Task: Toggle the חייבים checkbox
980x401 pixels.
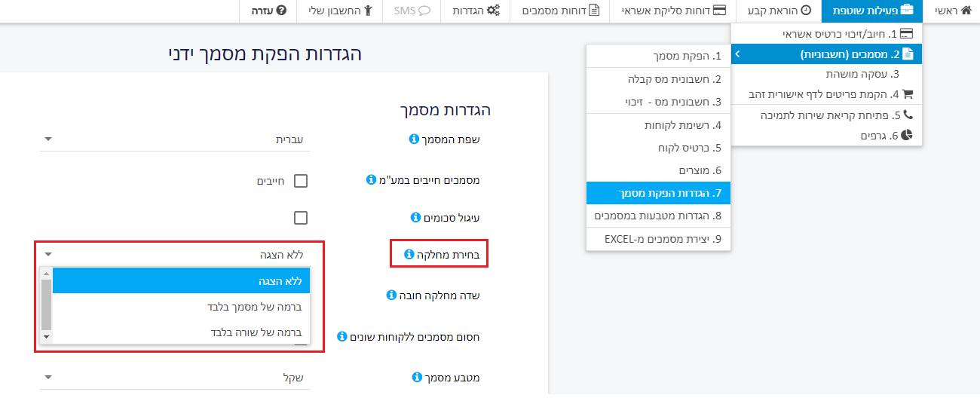Action: pos(301,181)
